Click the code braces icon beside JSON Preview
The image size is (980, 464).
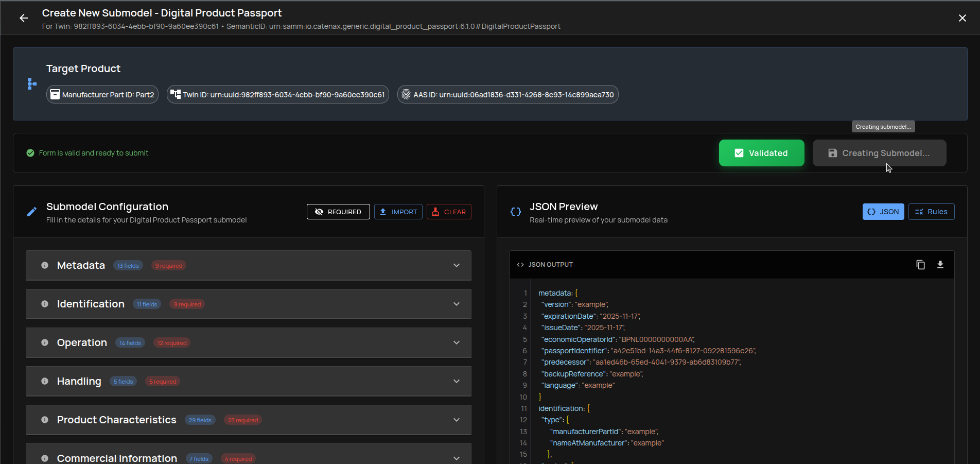click(x=515, y=211)
